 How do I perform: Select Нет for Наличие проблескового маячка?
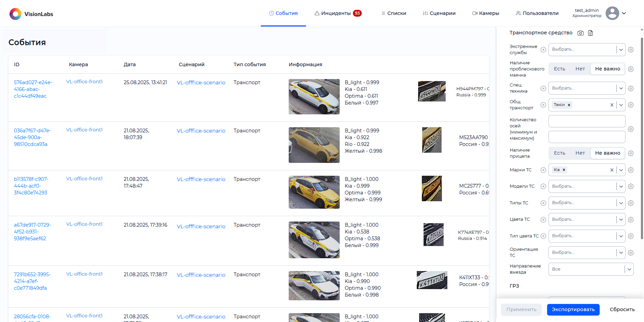580,69
